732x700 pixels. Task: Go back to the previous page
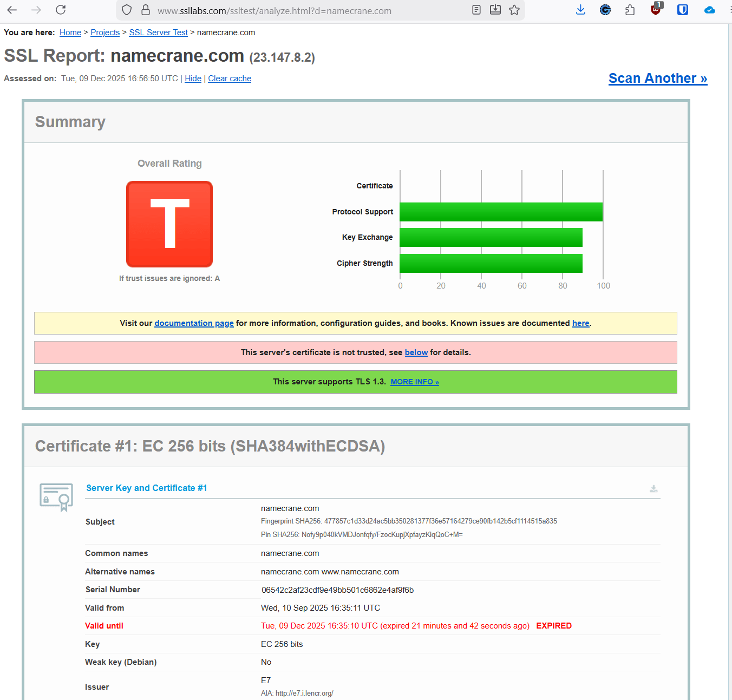12,10
